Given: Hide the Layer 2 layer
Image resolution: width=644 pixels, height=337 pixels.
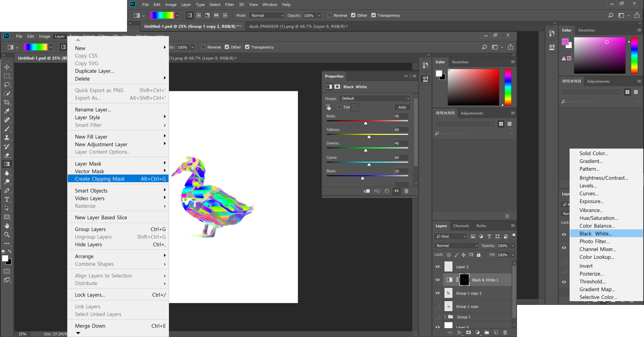Looking at the screenshot, I should (x=438, y=267).
